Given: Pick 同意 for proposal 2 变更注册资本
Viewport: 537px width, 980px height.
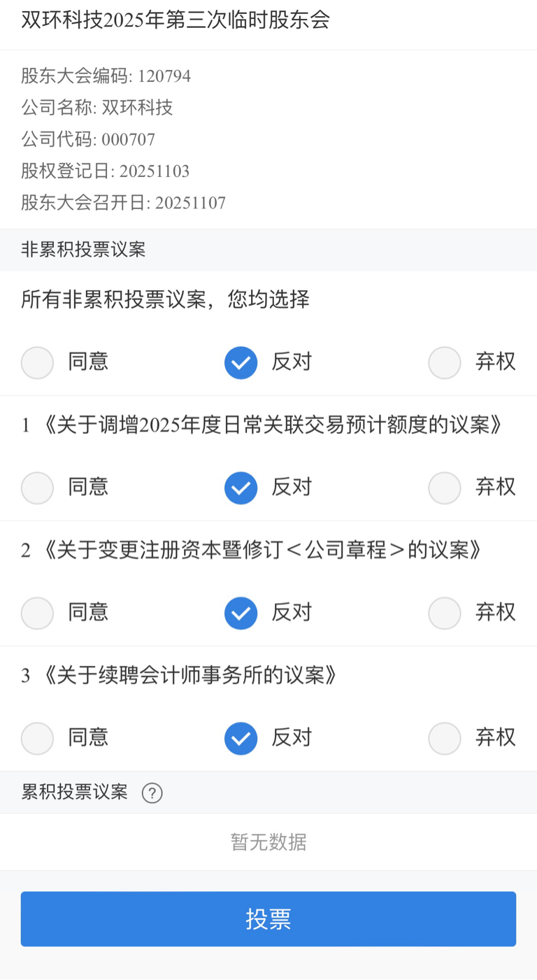Looking at the screenshot, I should tap(37, 613).
